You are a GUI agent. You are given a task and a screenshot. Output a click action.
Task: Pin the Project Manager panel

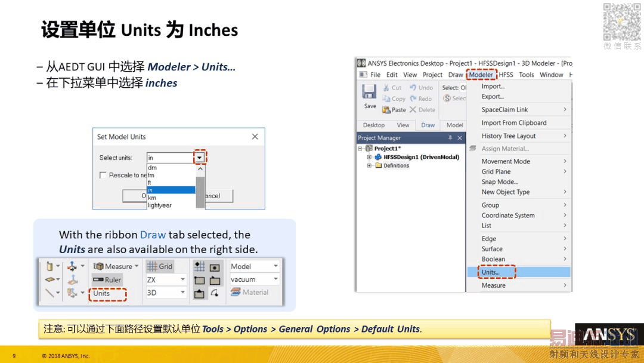click(450, 138)
